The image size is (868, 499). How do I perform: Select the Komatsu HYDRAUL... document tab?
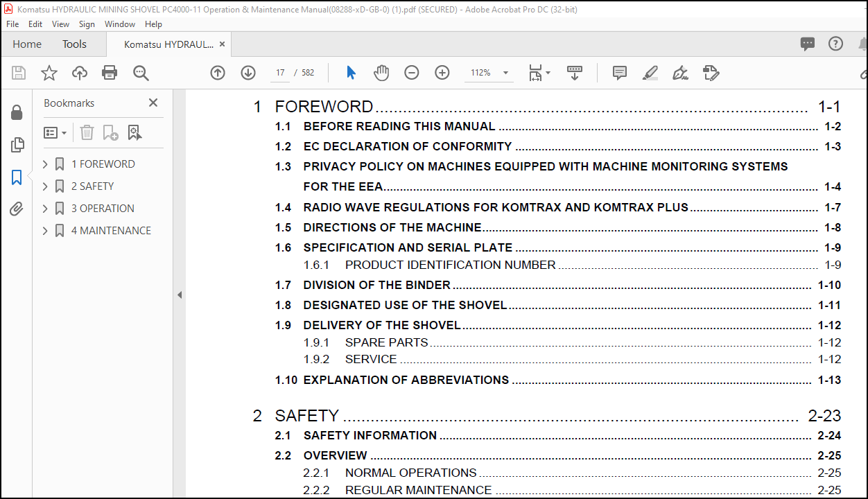pyautogui.click(x=168, y=44)
